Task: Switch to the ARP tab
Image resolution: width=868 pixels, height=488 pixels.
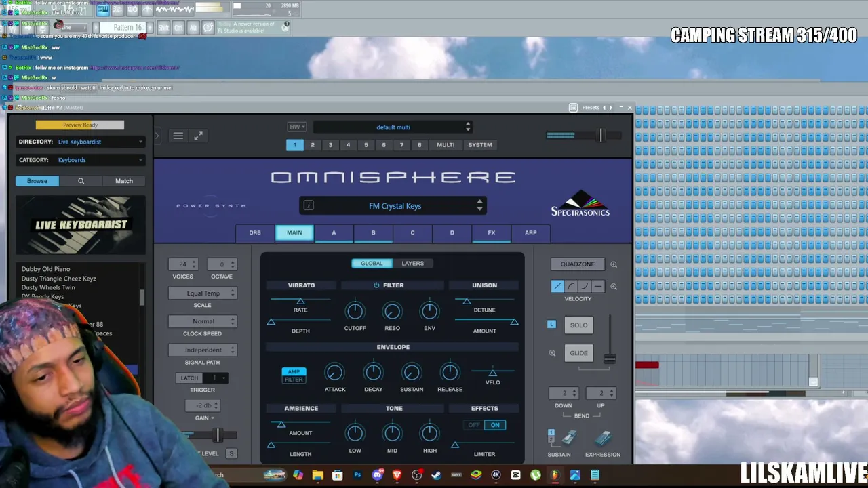Action: tap(531, 233)
